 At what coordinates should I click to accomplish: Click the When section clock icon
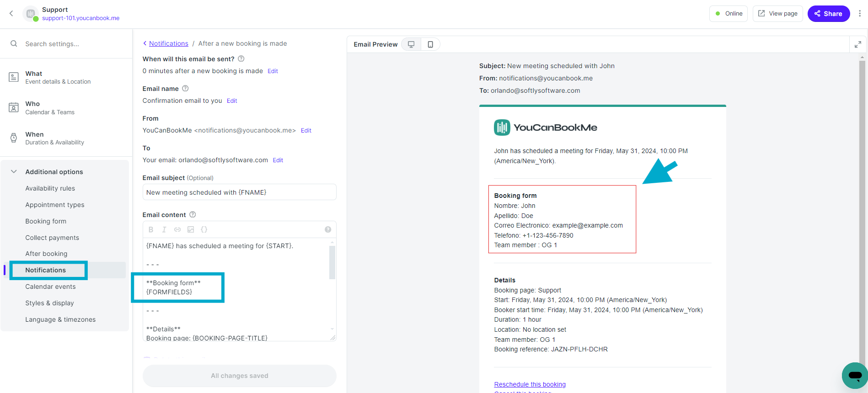click(x=14, y=138)
